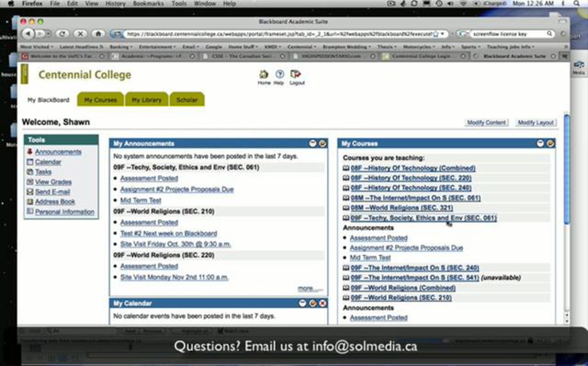Click the Blackboard Home house icon
Image resolution: width=588 pixels, height=366 pixels.
coord(264,74)
